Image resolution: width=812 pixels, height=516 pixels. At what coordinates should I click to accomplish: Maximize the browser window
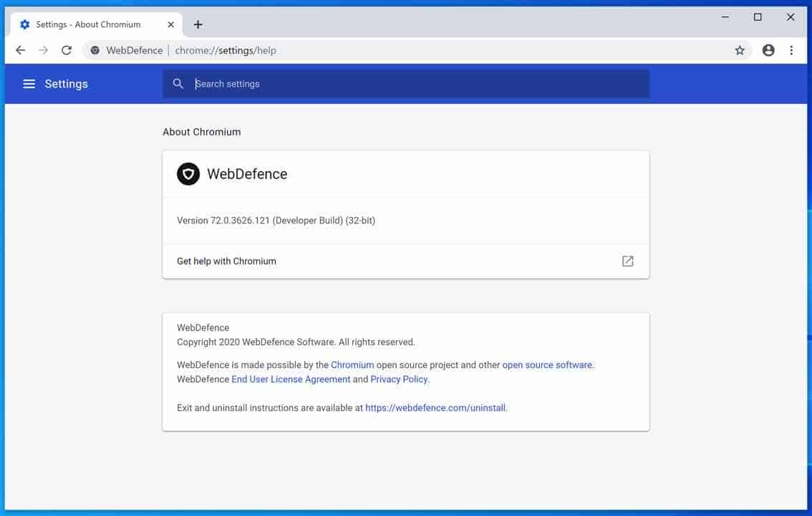(758, 17)
